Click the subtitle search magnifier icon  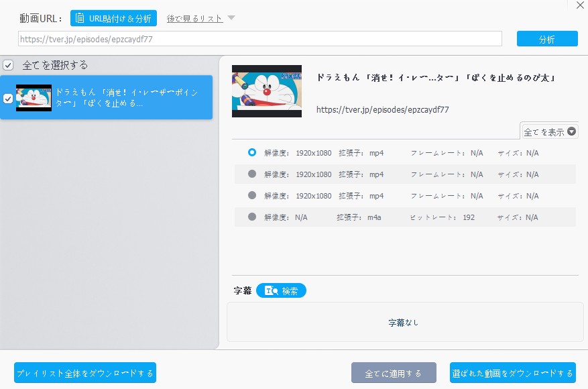point(272,290)
